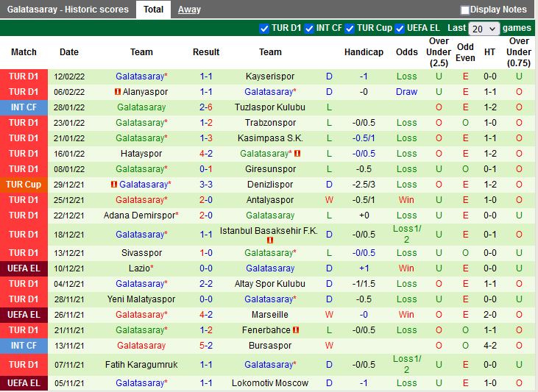Click Loss1/2 odds in Fatih Karagumruk row
The height and width of the screenshot is (392, 538).
407,364
